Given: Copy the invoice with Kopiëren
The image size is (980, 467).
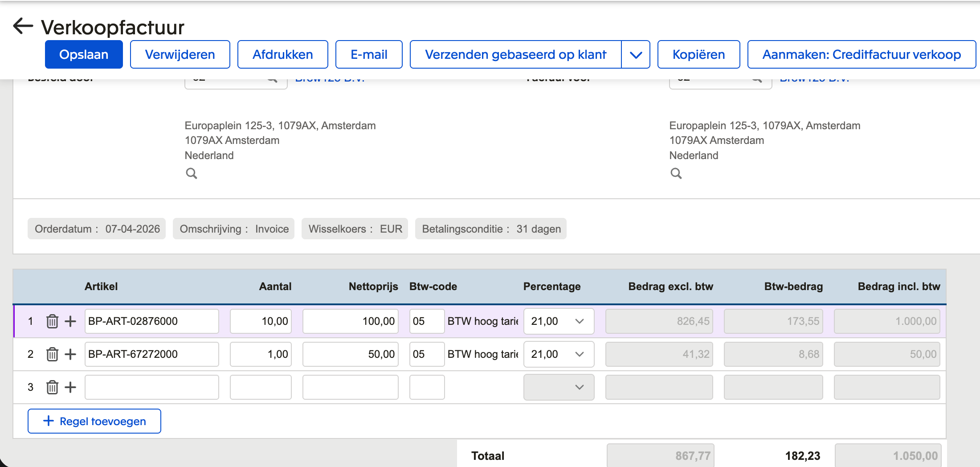Looking at the screenshot, I should point(698,54).
